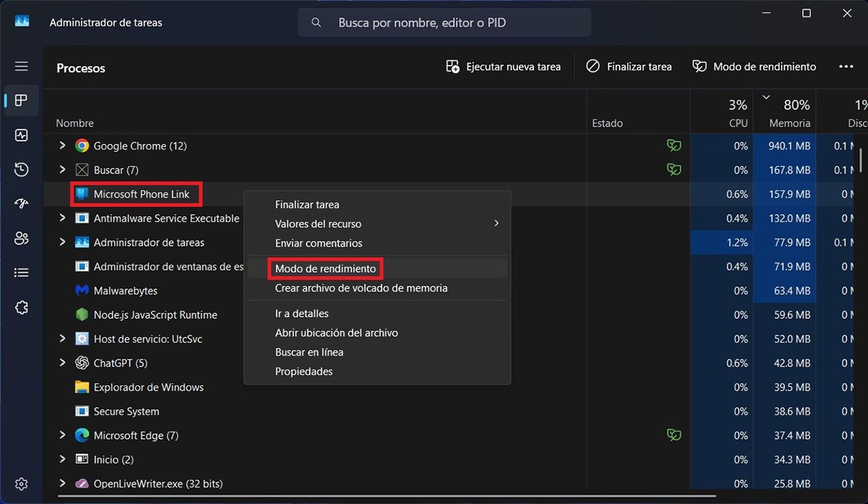Click the OpenLiveWriter.exe process icon

pyautogui.click(x=82, y=483)
